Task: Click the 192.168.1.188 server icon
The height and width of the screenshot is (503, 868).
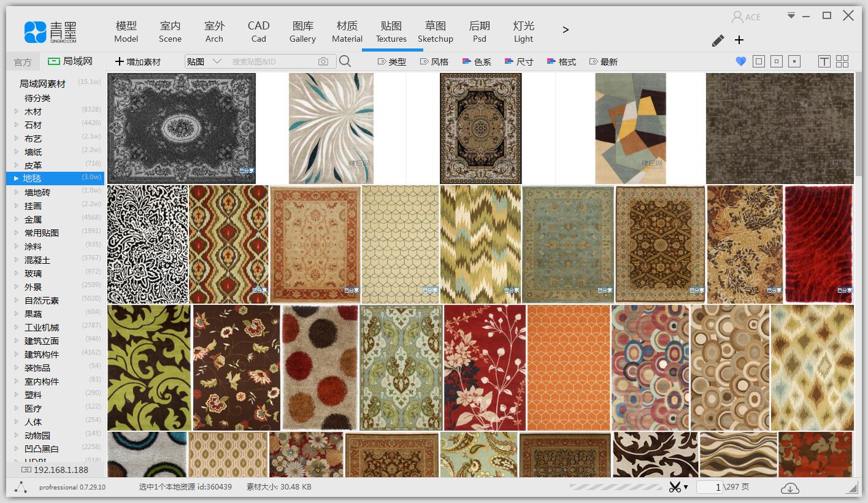Action: (x=26, y=470)
